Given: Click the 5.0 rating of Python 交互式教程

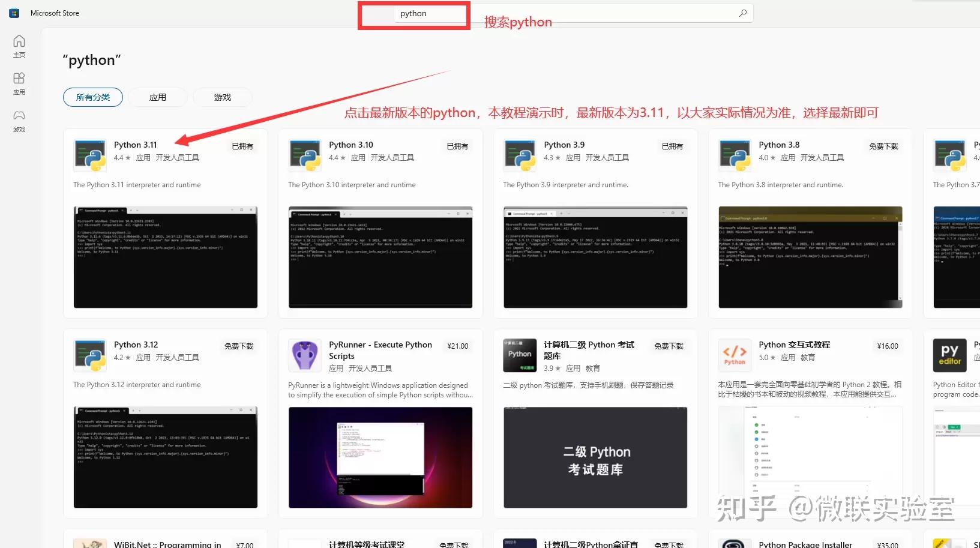Looking at the screenshot, I should pyautogui.click(x=766, y=358).
